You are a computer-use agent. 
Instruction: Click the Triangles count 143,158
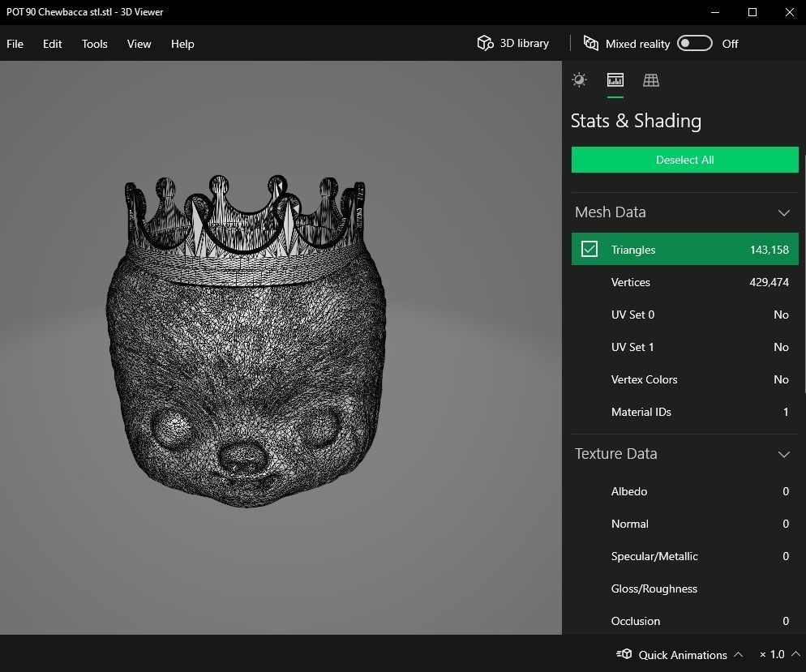(x=769, y=250)
